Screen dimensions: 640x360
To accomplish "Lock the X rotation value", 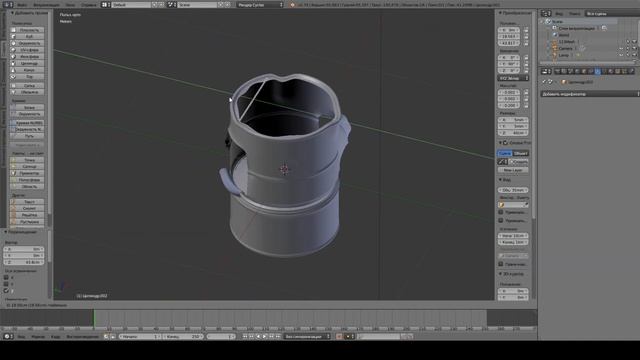I will (x=526, y=58).
